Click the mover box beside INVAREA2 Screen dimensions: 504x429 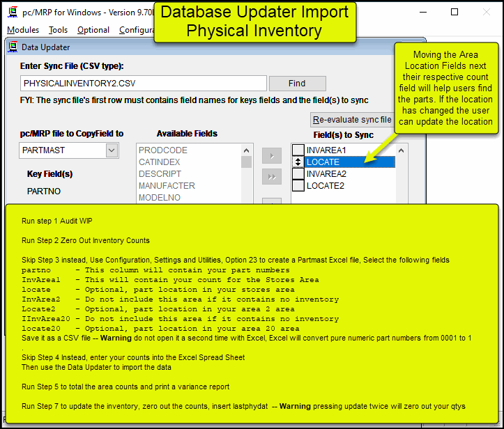tap(298, 173)
